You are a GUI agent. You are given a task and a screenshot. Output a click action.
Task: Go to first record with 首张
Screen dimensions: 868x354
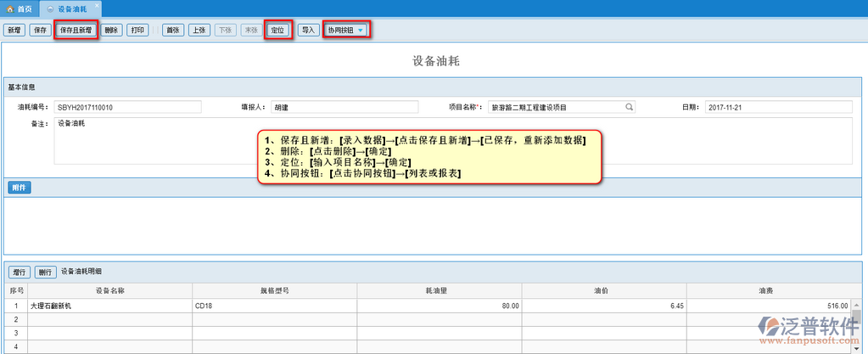(x=173, y=30)
